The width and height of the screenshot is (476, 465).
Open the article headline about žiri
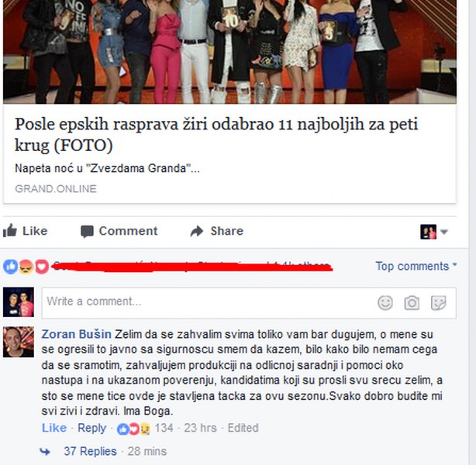click(x=216, y=134)
